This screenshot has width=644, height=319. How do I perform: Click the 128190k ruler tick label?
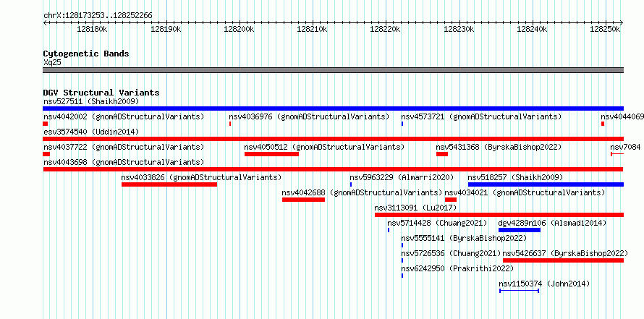[x=166, y=30]
